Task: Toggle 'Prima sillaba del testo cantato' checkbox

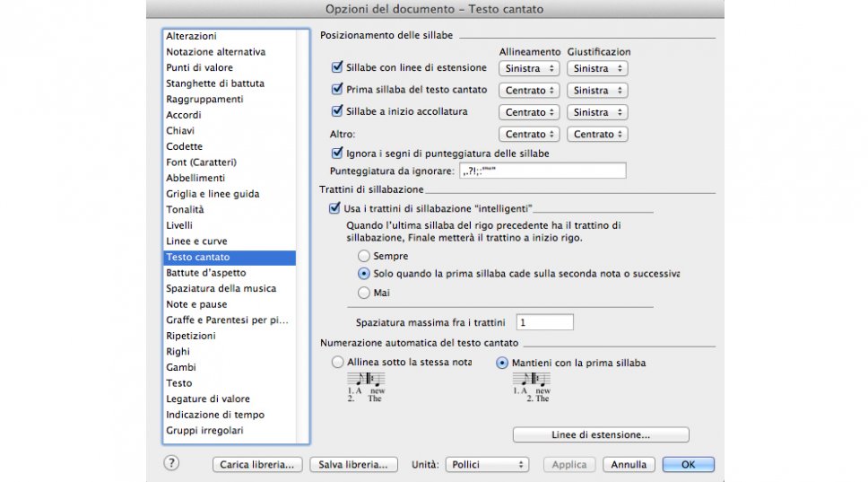Action: pos(337,90)
